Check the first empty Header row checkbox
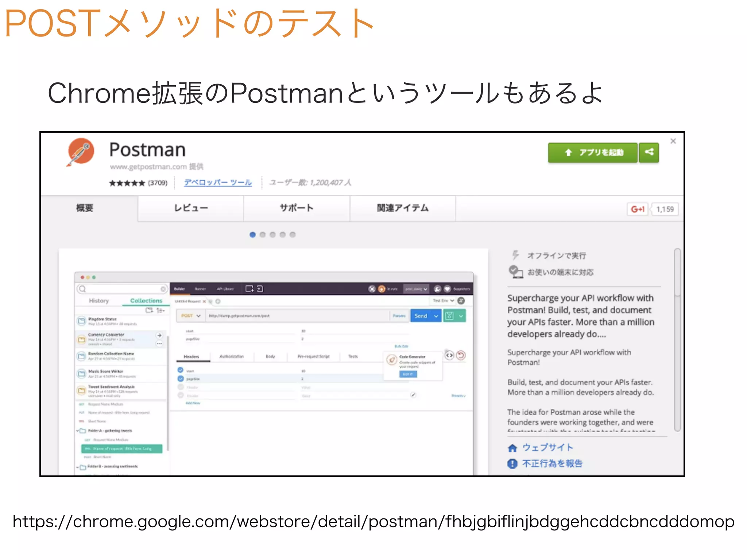 (180, 387)
